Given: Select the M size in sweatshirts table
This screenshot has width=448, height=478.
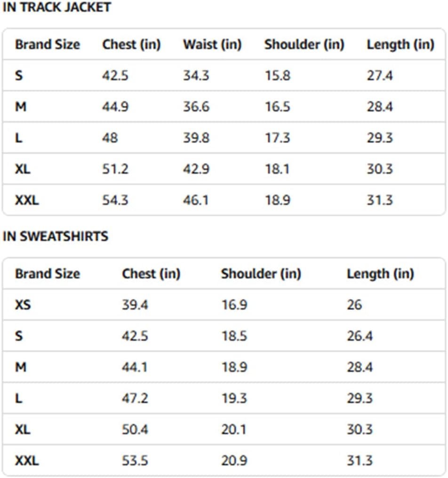Looking at the screenshot, I should (x=21, y=367).
